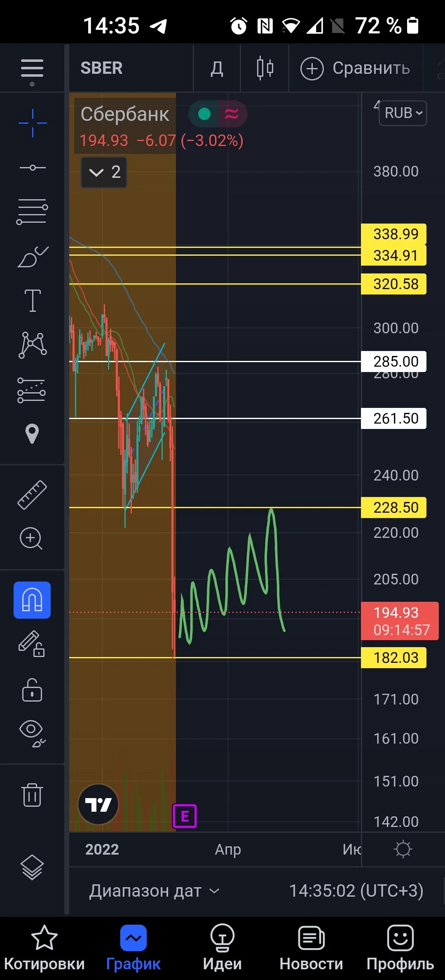Open chart scale settings gear
The width and height of the screenshot is (445, 980).
pyautogui.click(x=403, y=849)
